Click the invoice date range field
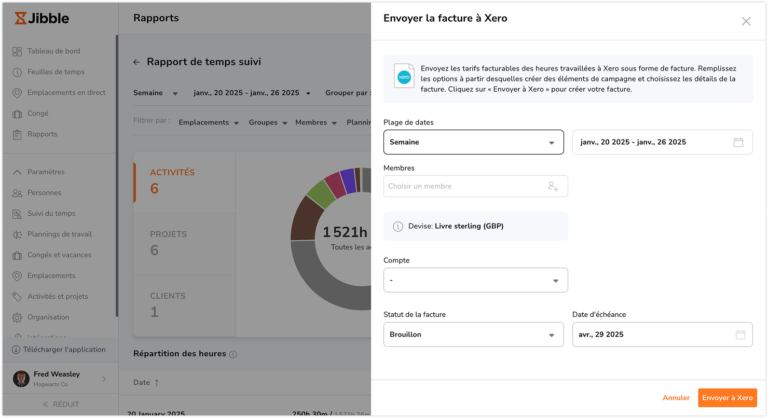This screenshot has width=768, height=418. tap(662, 142)
